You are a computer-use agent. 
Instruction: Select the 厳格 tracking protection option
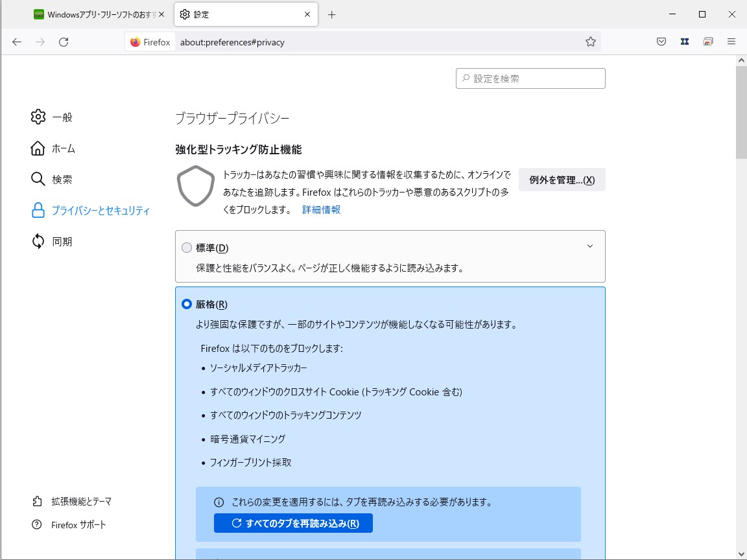(x=187, y=303)
